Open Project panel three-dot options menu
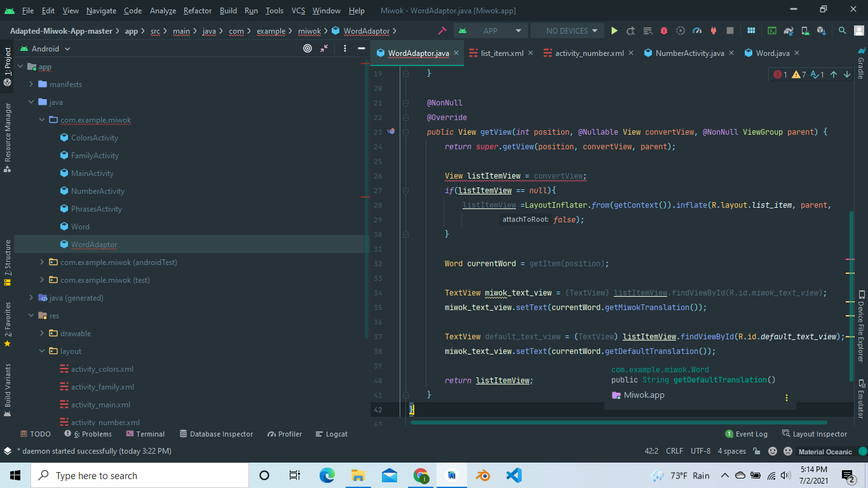 pos(345,48)
